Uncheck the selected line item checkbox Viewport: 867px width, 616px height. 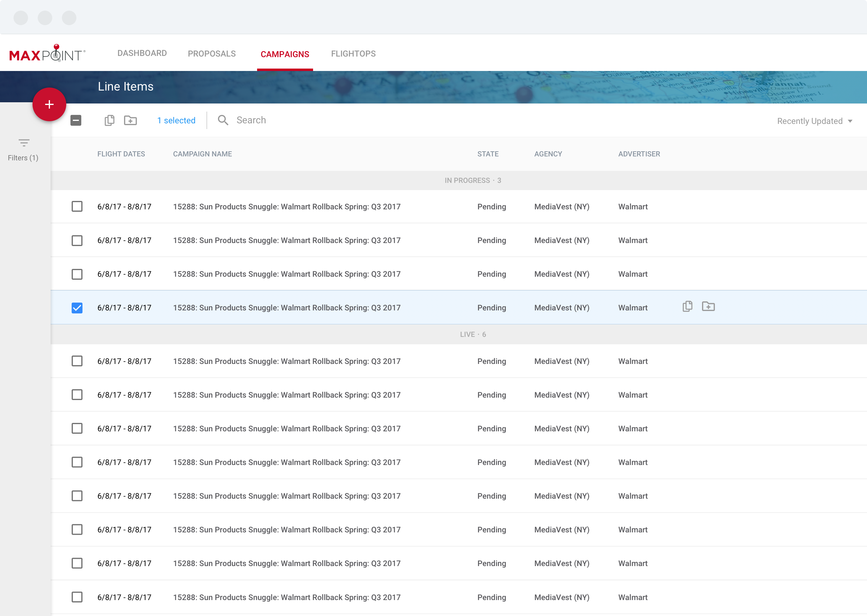[x=77, y=308]
